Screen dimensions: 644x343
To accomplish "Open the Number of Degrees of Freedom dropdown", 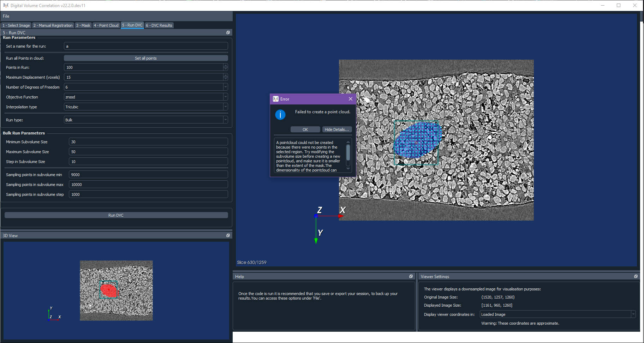I will pyautogui.click(x=225, y=87).
